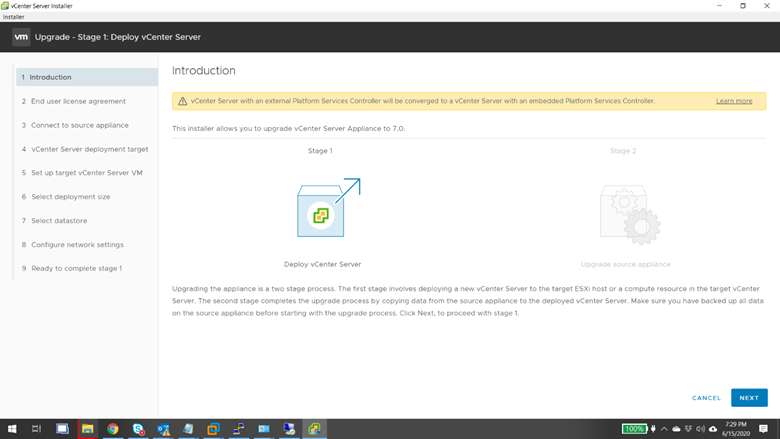
Task: Click the Next button
Action: point(749,397)
